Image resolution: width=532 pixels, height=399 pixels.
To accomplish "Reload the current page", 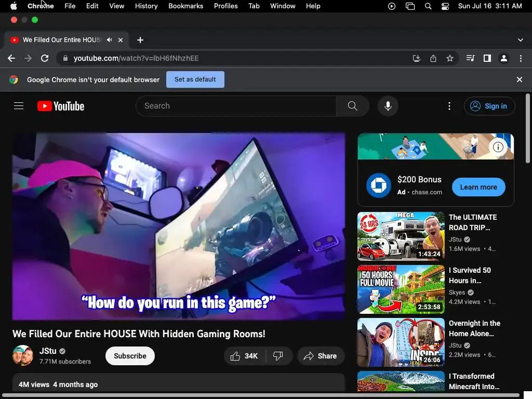I will coord(45,58).
